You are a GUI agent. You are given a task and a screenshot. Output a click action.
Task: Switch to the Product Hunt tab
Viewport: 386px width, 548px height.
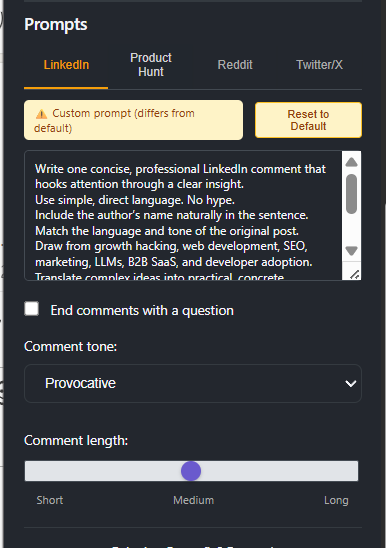[x=151, y=65]
